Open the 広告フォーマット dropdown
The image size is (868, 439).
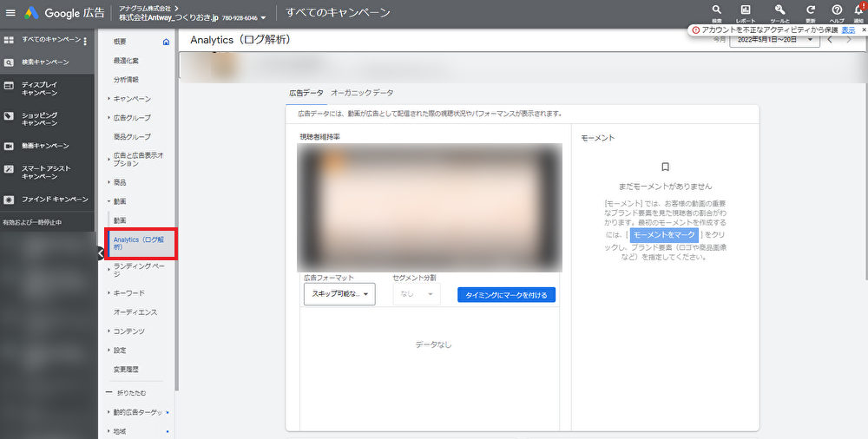(339, 294)
